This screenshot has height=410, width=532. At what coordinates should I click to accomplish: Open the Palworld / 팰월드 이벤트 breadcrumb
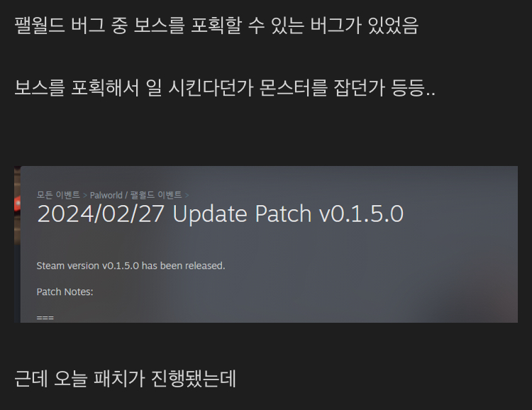click(135, 195)
